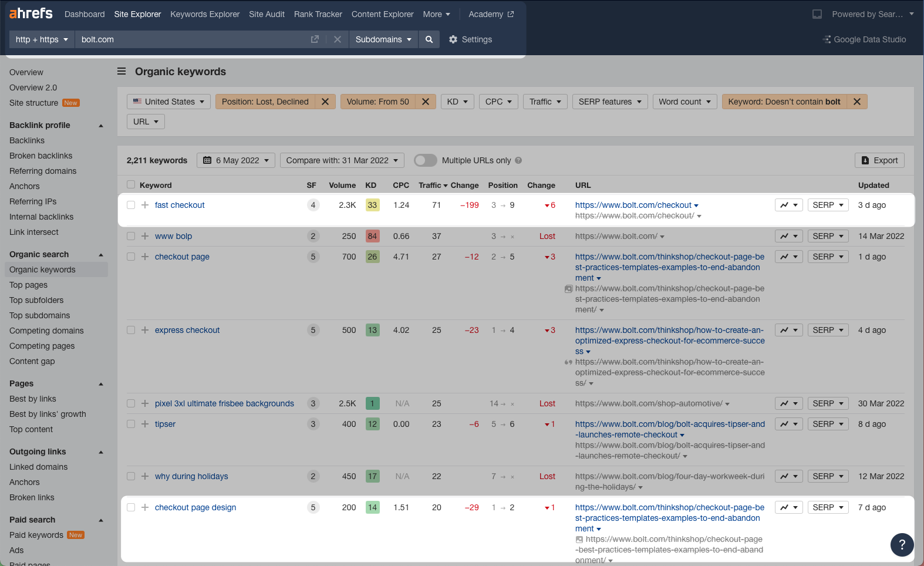The image size is (924, 566).
Task: Check the express checkout row checkbox
Action: click(131, 330)
